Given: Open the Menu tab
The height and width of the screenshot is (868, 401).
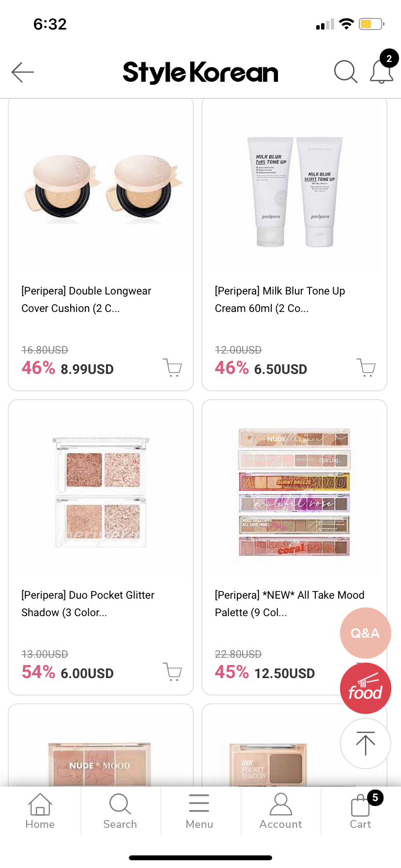Looking at the screenshot, I should coord(199,811).
